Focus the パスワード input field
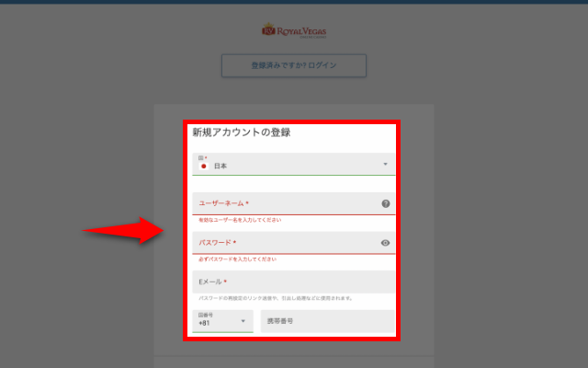The width and height of the screenshot is (588, 368). 285,243
